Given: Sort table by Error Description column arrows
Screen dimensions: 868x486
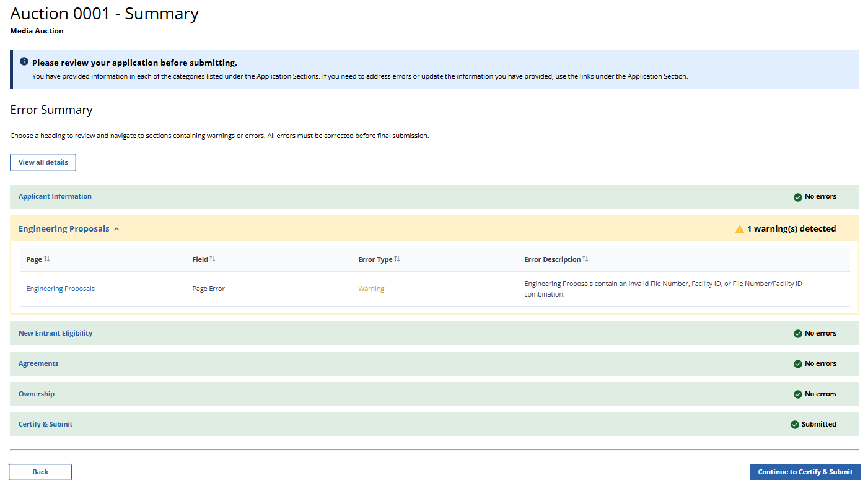Looking at the screenshot, I should (585, 259).
